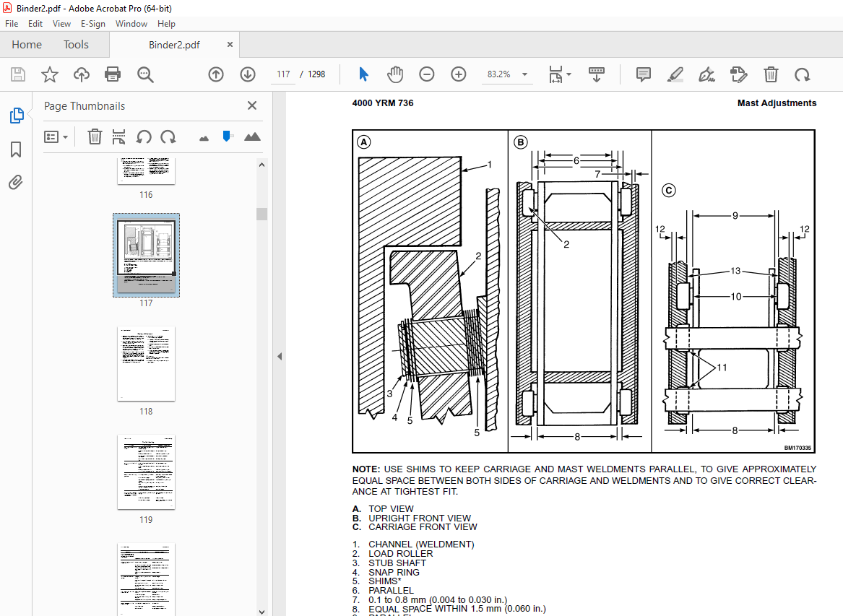The height and width of the screenshot is (616, 843).
Task: Print the document with printer icon
Action: [113, 74]
